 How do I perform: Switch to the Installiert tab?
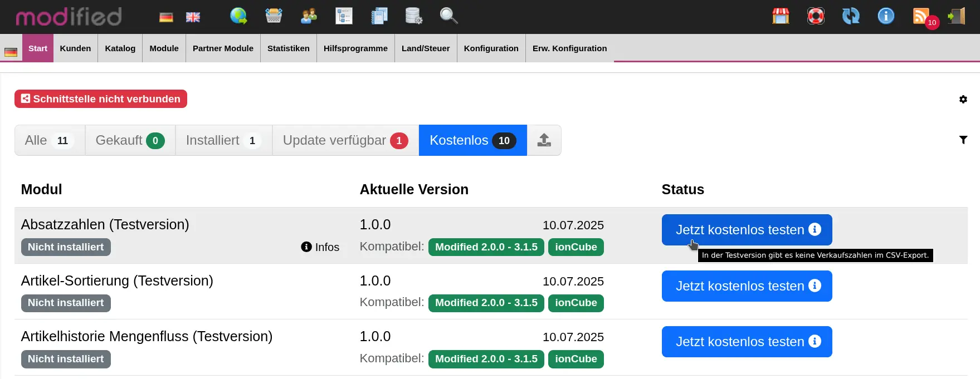point(223,140)
